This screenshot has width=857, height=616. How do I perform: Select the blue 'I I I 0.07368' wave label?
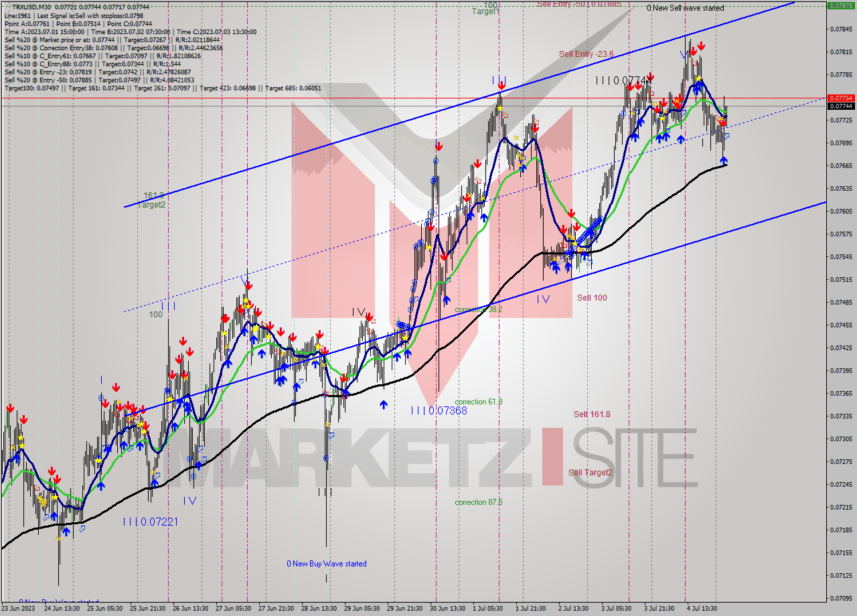click(439, 410)
